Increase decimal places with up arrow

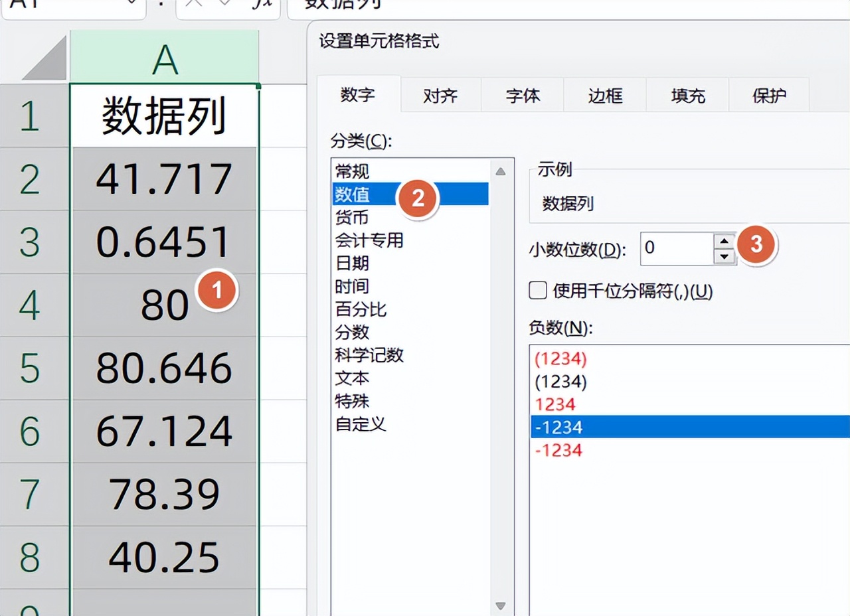(724, 241)
